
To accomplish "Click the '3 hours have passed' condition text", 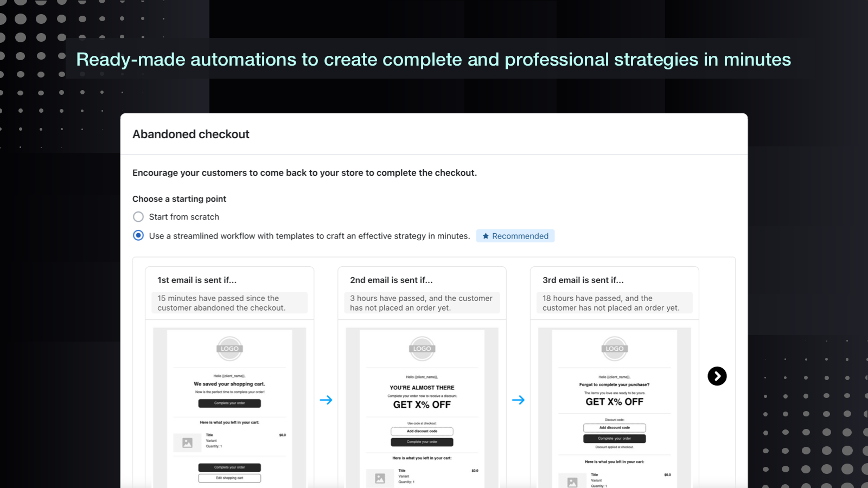I will point(422,303).
